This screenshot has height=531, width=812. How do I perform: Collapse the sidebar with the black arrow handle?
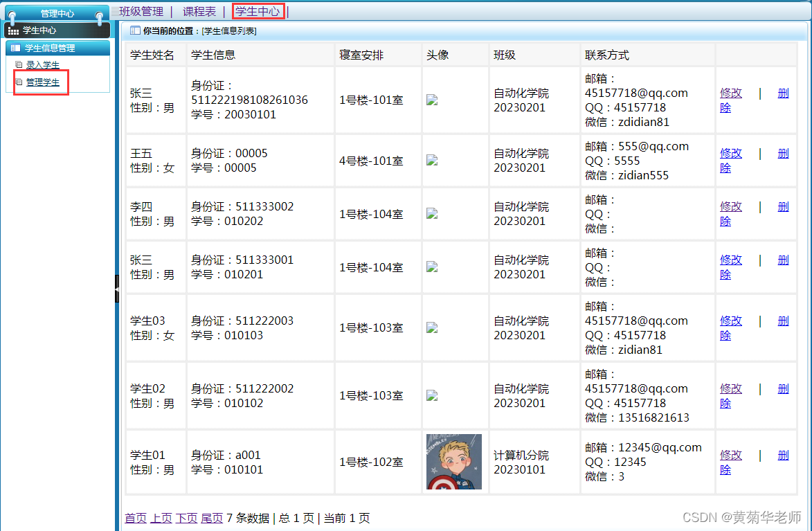(117, 289)
